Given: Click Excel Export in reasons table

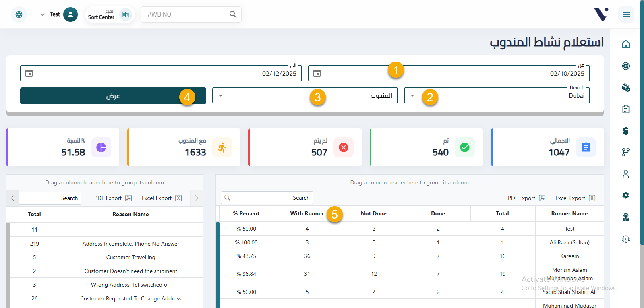Looking at the screenshot, I should click(x=162, y=198).
